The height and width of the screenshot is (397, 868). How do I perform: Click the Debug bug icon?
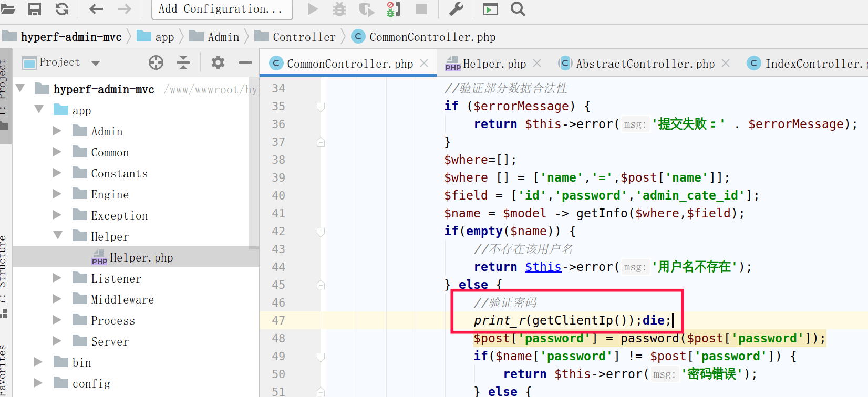click(339, 9)
